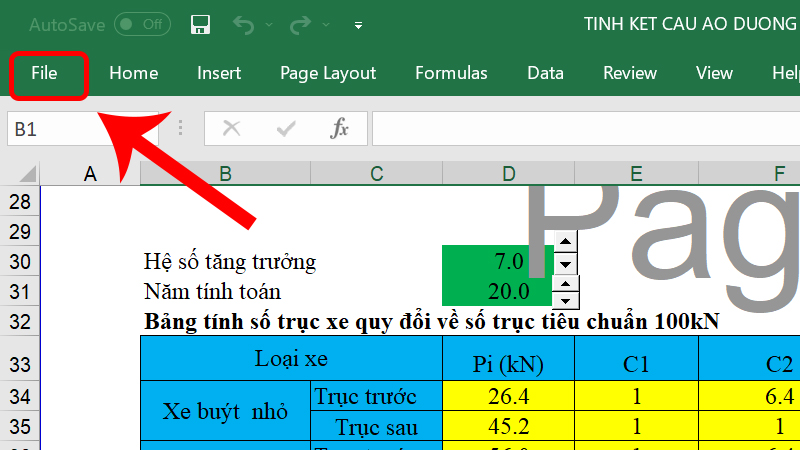Switch to the Formulas tab

click(451, 73)
